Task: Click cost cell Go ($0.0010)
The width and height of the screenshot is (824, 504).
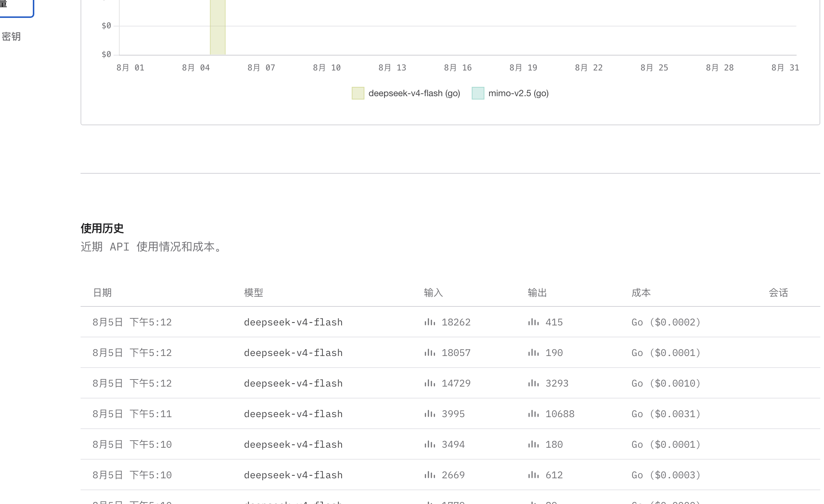Action: (666, 383)
